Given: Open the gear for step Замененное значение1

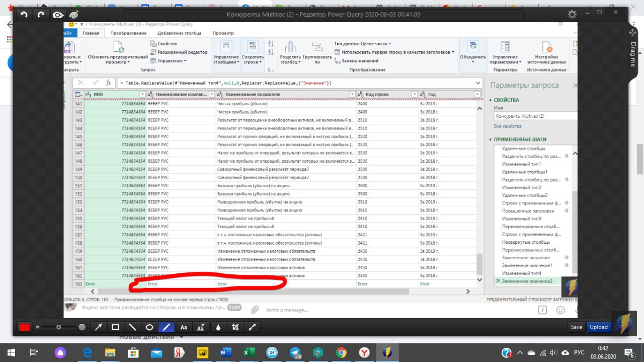Looking at the screenshot, I should click(x=567, y=265).
